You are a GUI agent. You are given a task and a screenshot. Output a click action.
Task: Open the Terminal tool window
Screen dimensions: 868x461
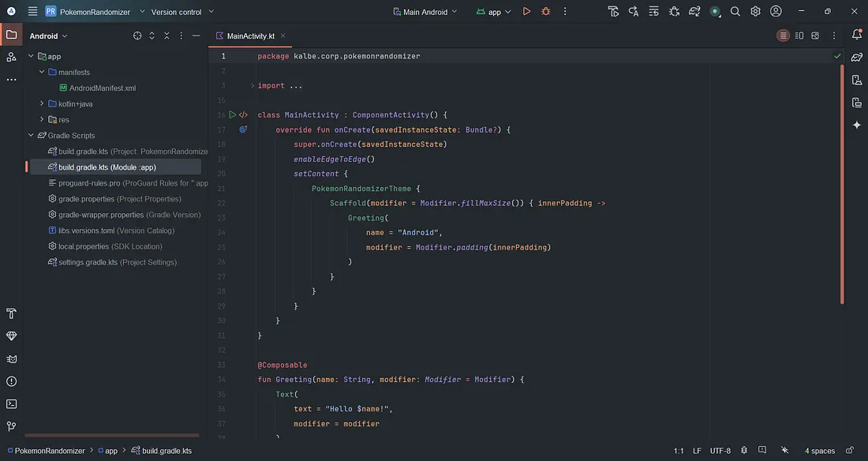(11, 403)
